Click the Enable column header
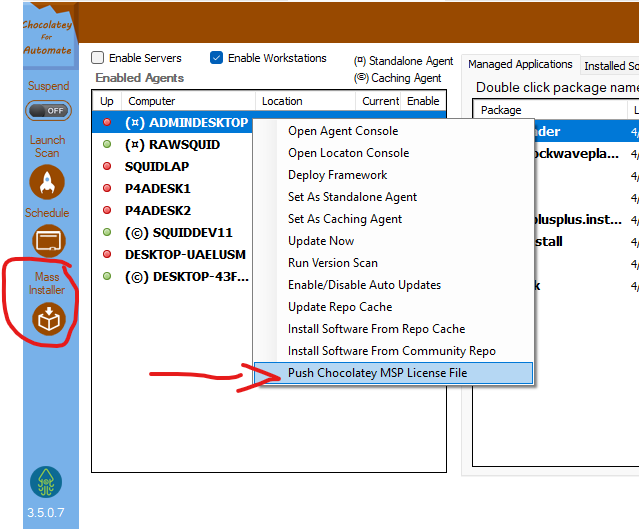Screen dimensions: 639x529 (423, 101)
